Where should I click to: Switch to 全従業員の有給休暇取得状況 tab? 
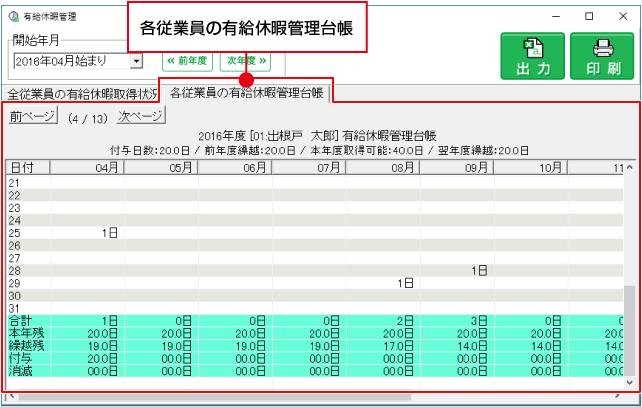pyautogui.click(x=81, y=94)
